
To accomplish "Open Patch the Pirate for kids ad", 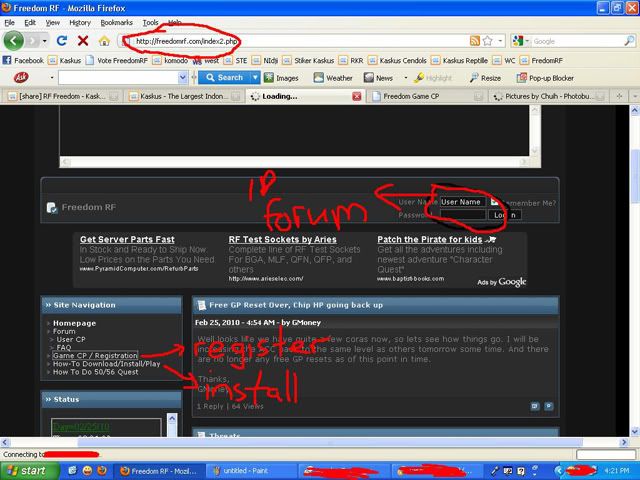I will (x=430, y=240).
